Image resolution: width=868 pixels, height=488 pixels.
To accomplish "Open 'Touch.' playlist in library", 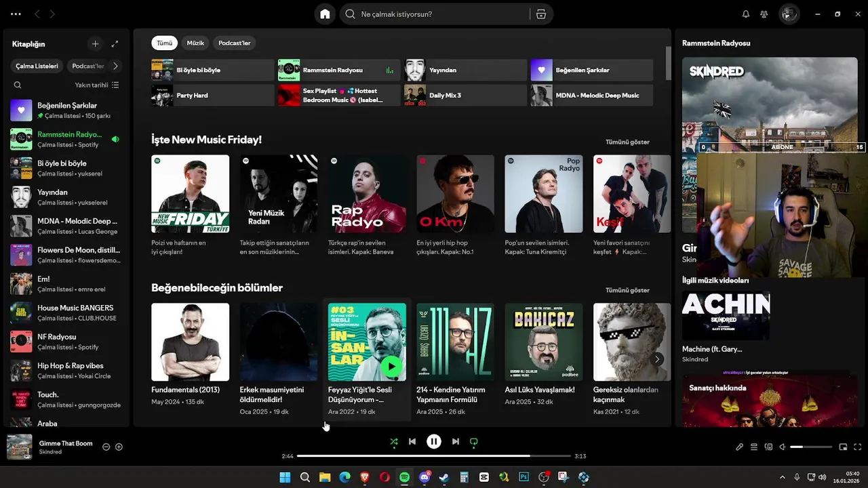I will tap(66, 399).
